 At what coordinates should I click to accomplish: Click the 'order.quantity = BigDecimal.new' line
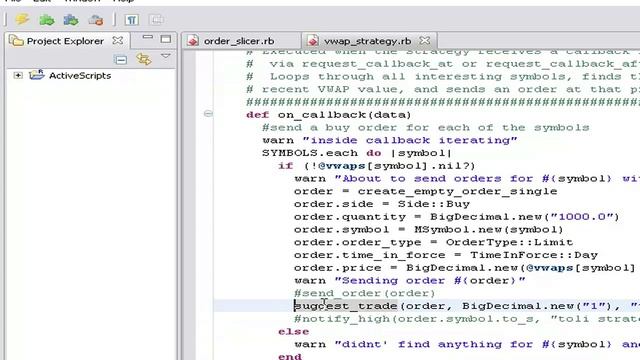[457, 217]
